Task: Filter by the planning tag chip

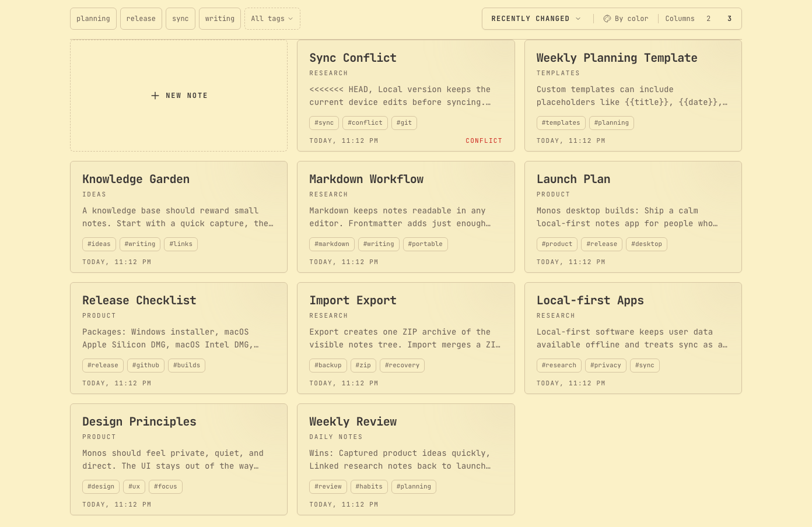Action: click(x=93, y=19)
